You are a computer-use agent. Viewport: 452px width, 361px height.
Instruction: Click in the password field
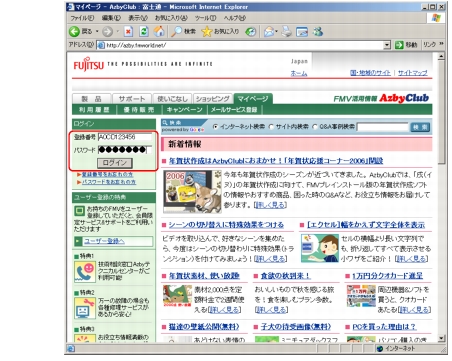coord(125,150)
